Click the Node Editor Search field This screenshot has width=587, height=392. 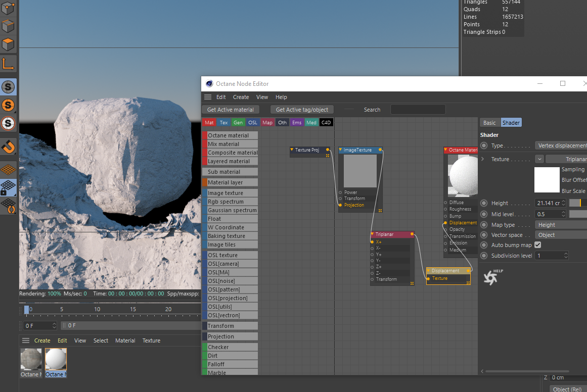click(418, 110)
